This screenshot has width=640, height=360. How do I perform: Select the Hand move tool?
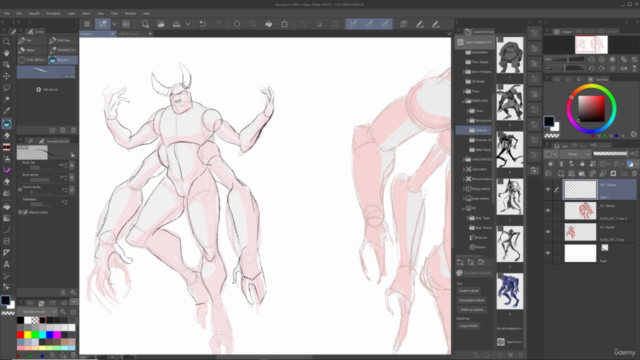tap(7, 53)
